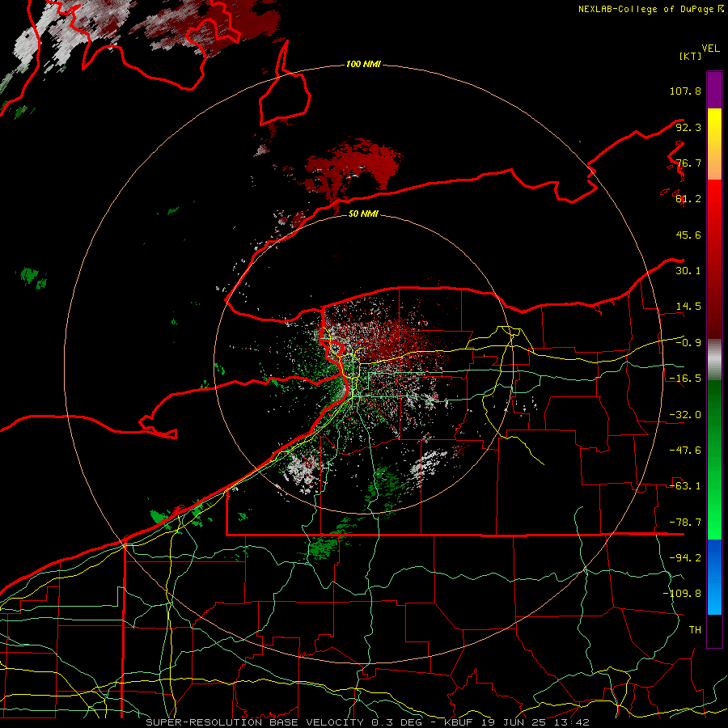
Task: Pick the purple top segment of velocity color bar
Action: click(714, 90)
